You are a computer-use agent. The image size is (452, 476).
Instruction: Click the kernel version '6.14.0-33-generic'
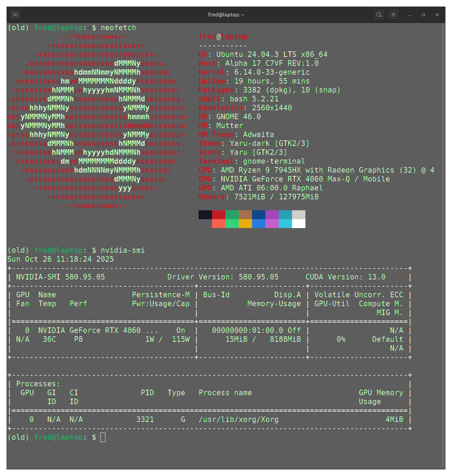[272, 72]
